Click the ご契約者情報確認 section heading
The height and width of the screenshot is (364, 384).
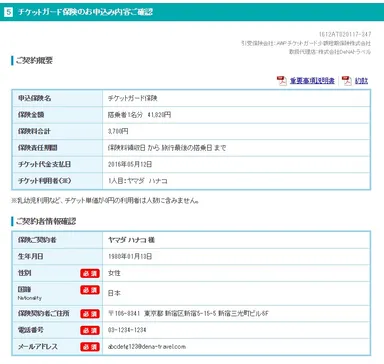(x=46, y=221)
